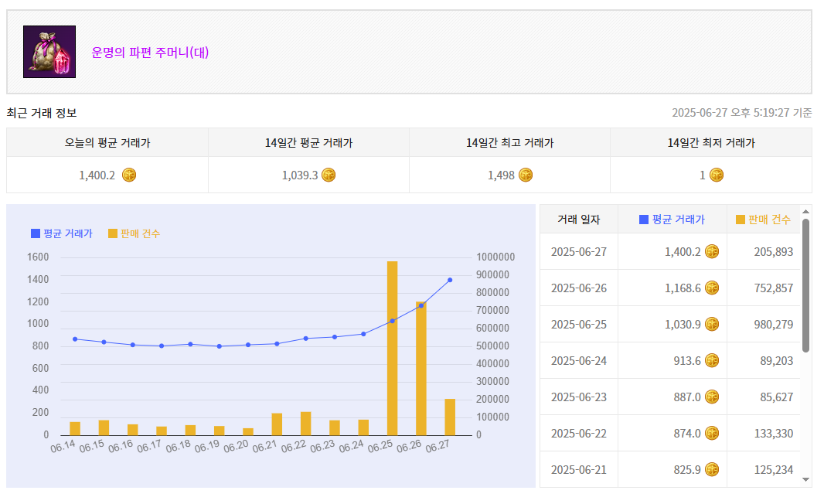This screenshot has width=824, height=504.
Task: Click gold coin beside 14-day lowest price 1
Action: coord(717,175)
